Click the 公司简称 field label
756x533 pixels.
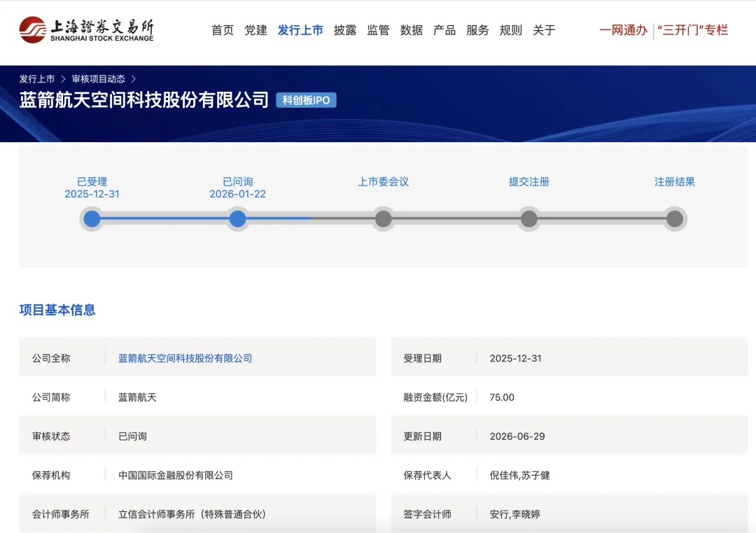point(51,397)
